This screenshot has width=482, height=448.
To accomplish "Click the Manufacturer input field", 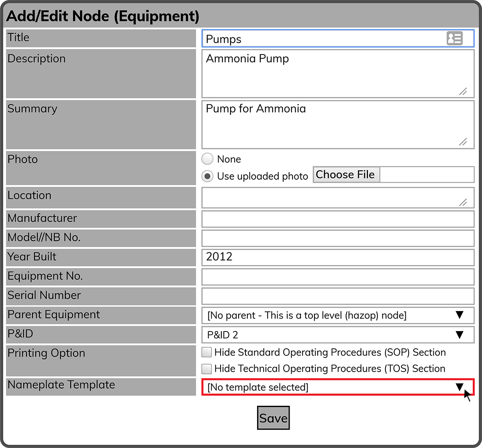I will 337,219.
